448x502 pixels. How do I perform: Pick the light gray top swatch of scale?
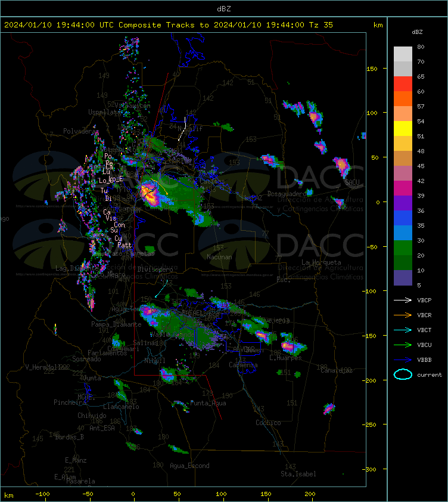click(x=403, y=54)
